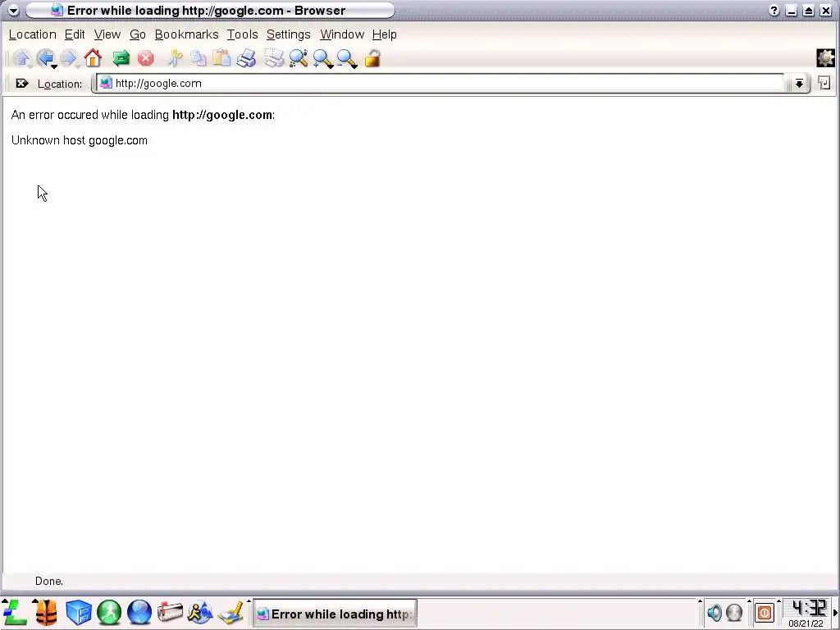
Task: Click the 'Unknown host google.com' message
Action: (x=80, y=140)
